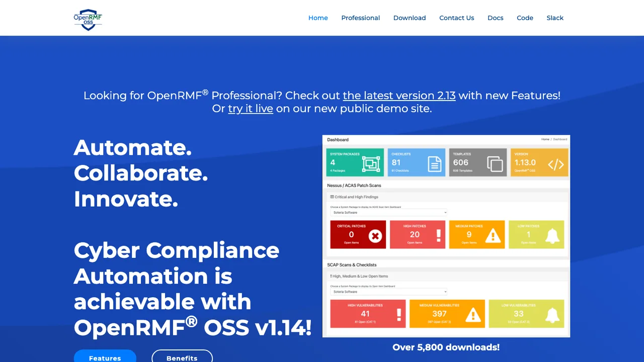The image size is (644, 362).
Task: Click the Low Vulnerabilities bell icon
Action: coord(552,315)
